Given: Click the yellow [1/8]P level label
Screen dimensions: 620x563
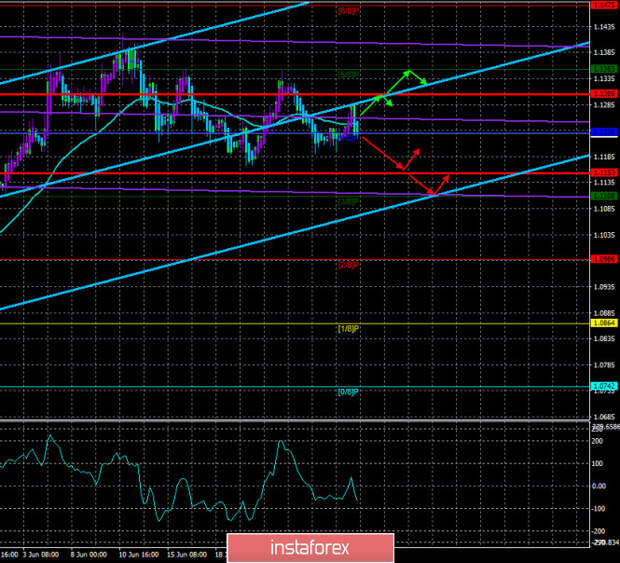Looking at the screenshot, I should tap(348, 329).
